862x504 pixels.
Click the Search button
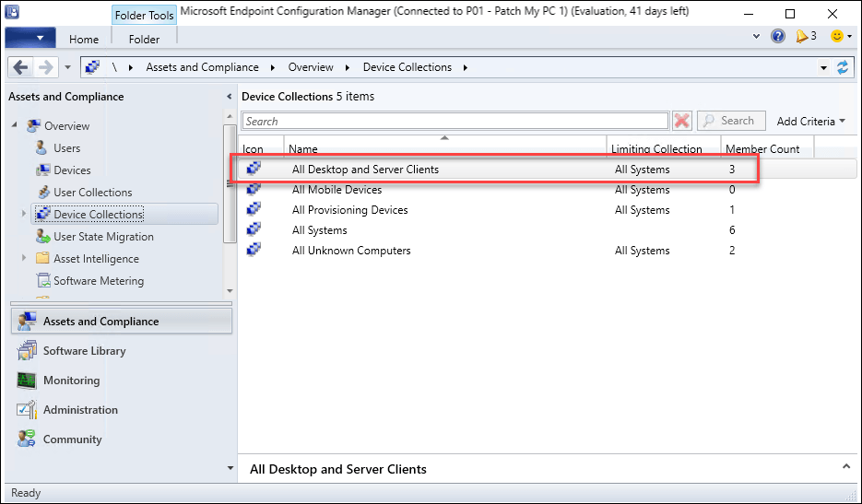point(730,121)
